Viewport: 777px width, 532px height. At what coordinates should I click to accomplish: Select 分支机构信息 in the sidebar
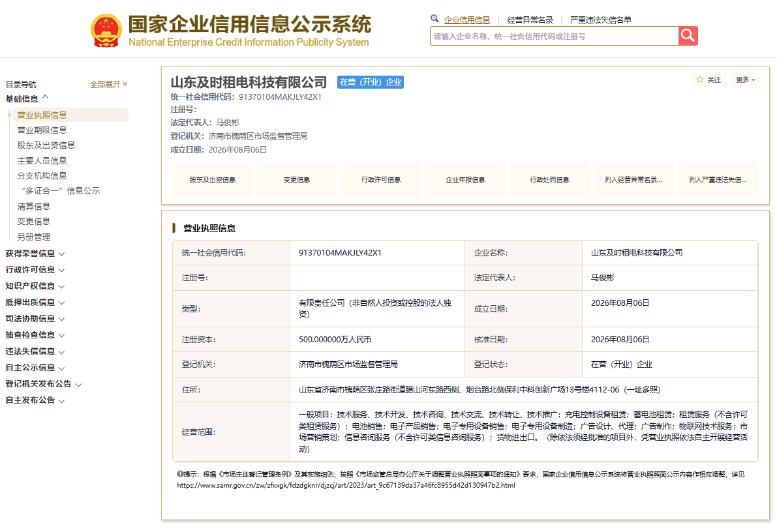click(x=42, y=176)
